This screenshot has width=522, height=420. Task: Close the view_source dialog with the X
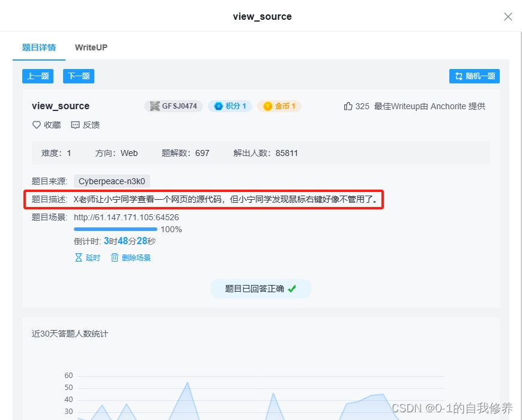point(508,17)
